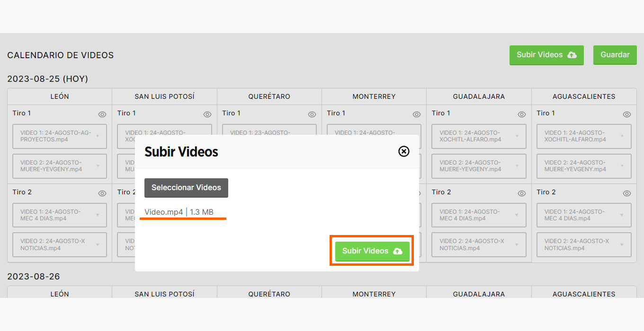
Task: Click Tiro 2 label in Guadalajara column
Action: [x=441, y=192]
